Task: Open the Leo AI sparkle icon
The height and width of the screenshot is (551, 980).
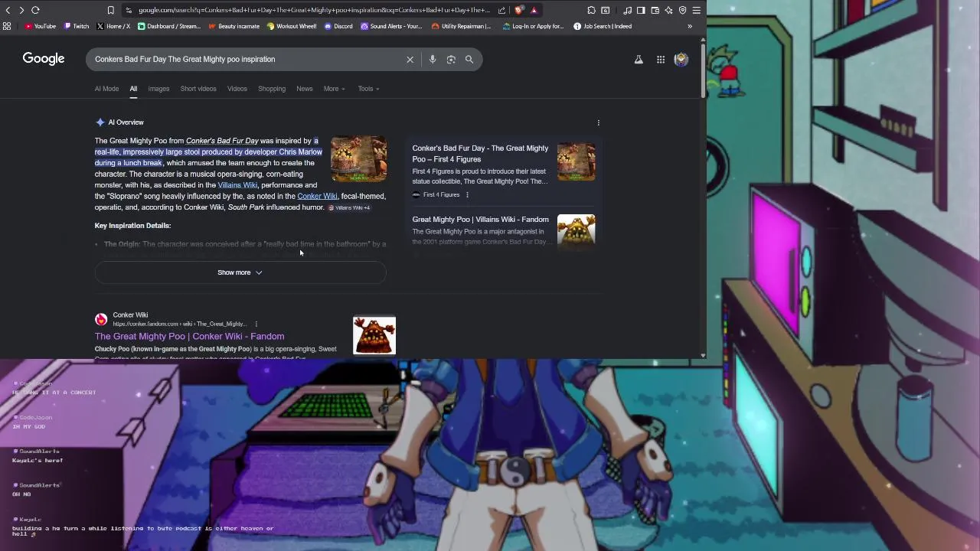Action: [x=668, y=10]
